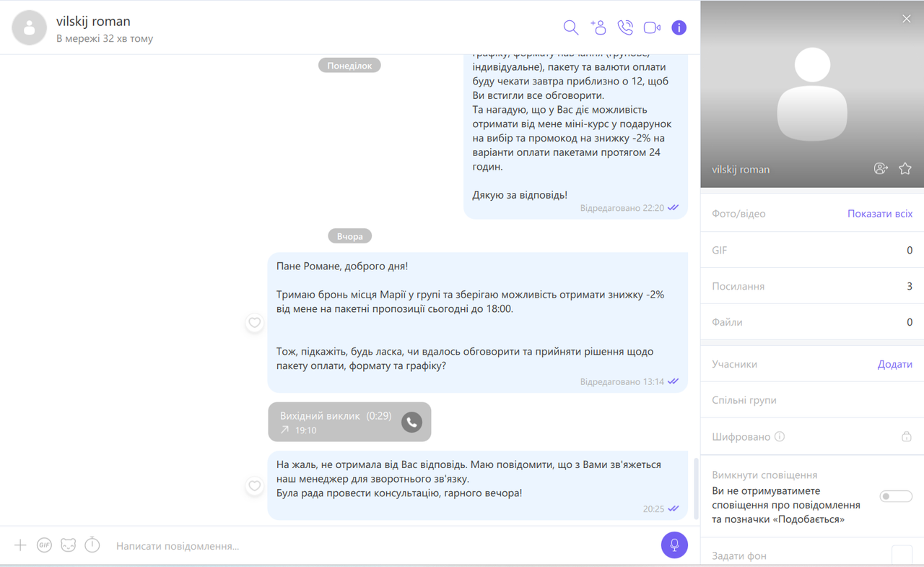Viewport: 924px width, 567px height.
Task: Open the Посилання row in info panel
Action: [x=812, y=286]
